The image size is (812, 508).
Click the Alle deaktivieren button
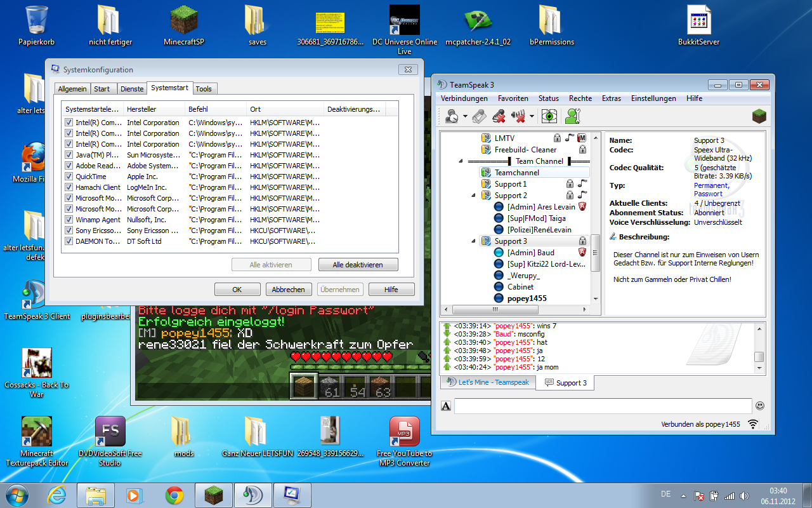[x=357, y=265]
